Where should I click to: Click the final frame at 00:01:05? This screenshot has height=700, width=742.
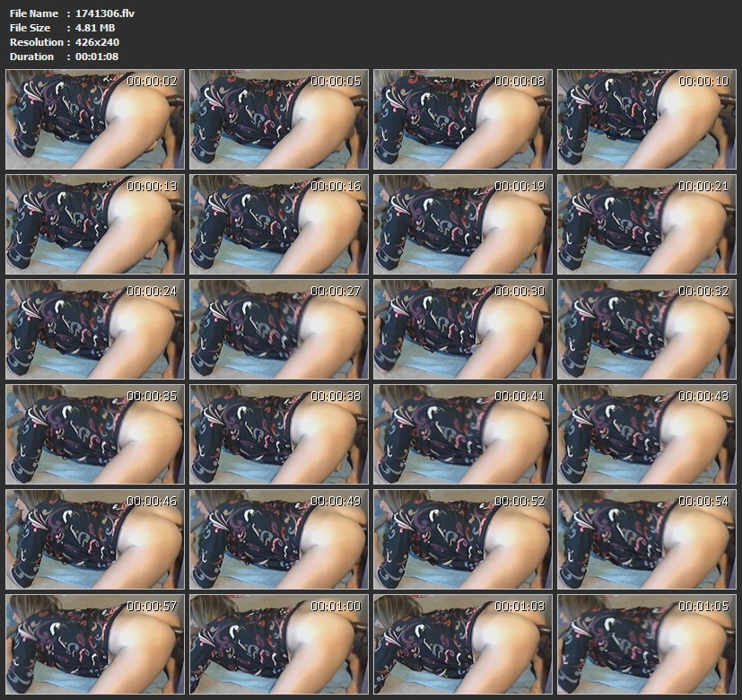647,644
